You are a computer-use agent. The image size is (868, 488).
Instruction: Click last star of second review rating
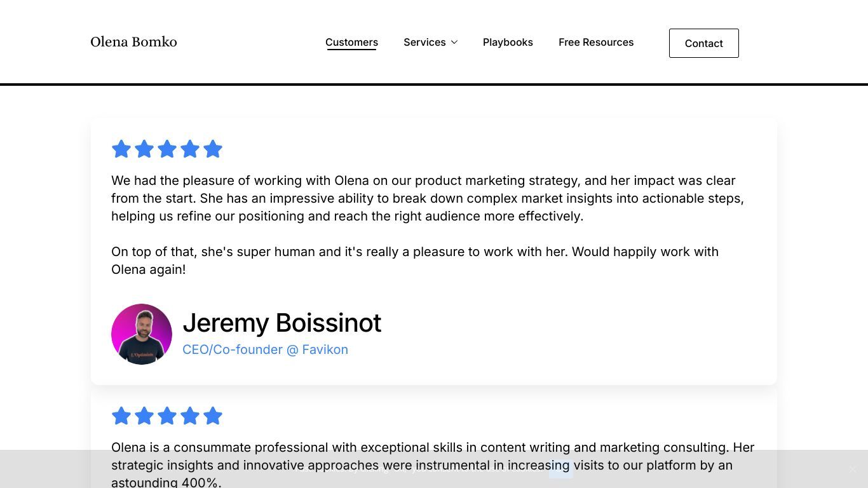213,416
